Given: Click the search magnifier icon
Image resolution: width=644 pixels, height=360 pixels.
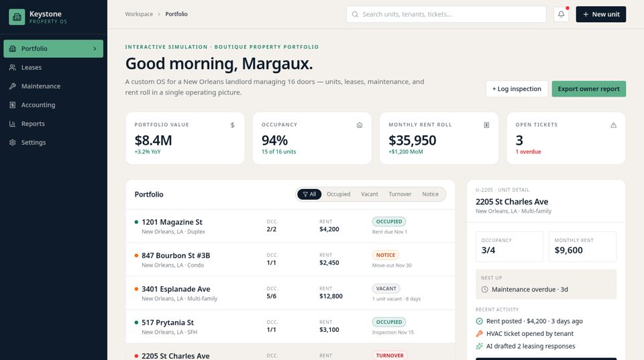Looking at the screenshot, I should coord(355,14).
